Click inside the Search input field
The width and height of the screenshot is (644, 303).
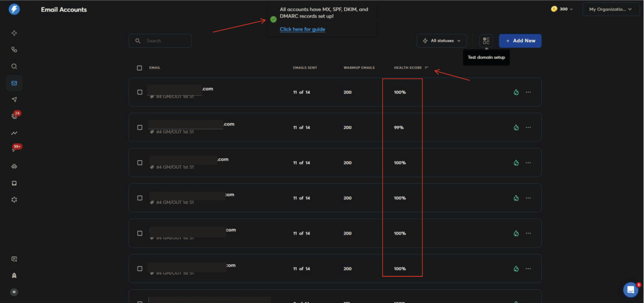160,41
